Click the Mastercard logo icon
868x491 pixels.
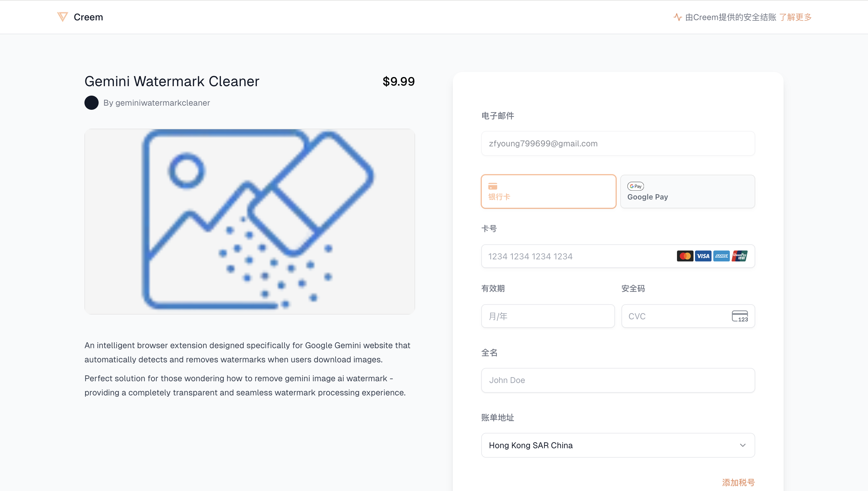685,256
